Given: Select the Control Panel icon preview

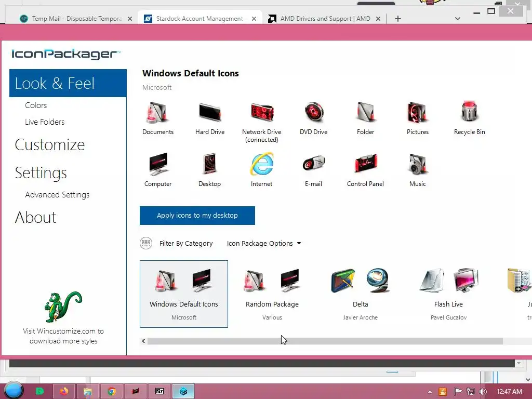Looking at the screenshot, I should coord(365,164).
